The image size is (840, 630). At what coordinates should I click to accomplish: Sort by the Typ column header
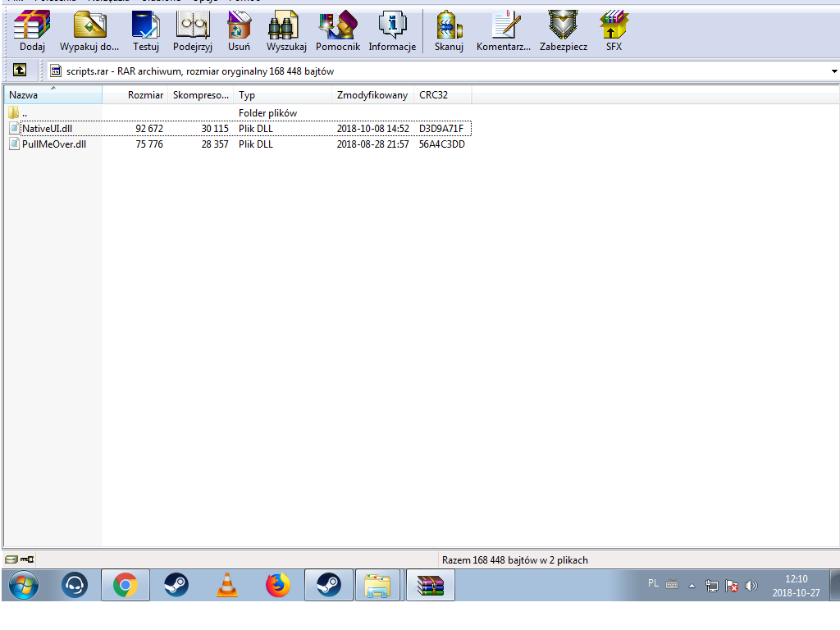point(283,95)
